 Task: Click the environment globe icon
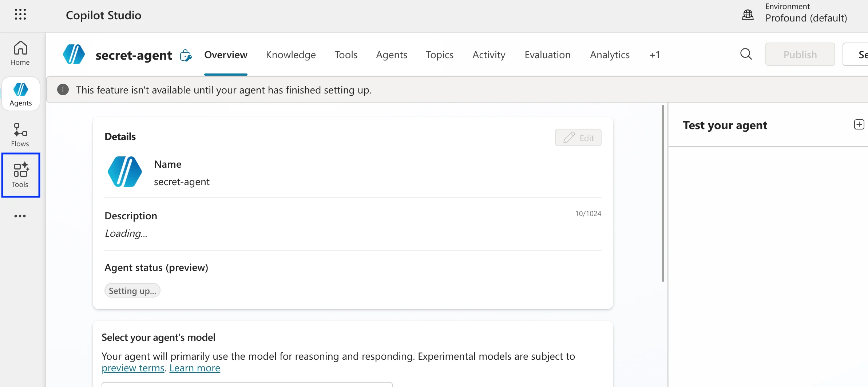(x=748, y=15)
